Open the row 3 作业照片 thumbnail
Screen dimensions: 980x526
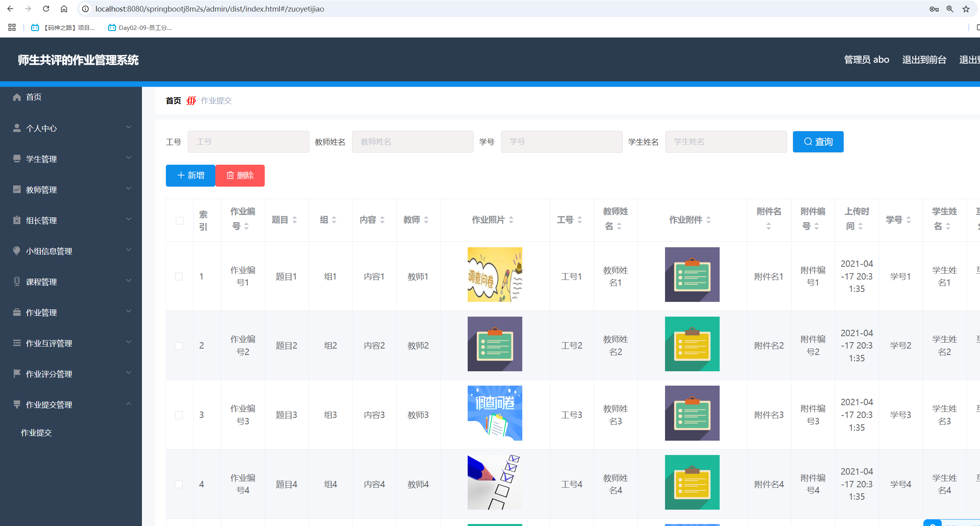coord(495,413)
